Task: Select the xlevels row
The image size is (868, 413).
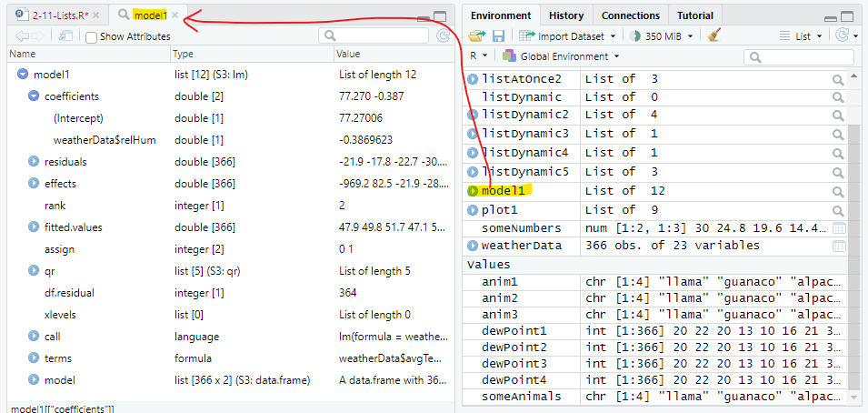Action: click(x=230, y=315)
